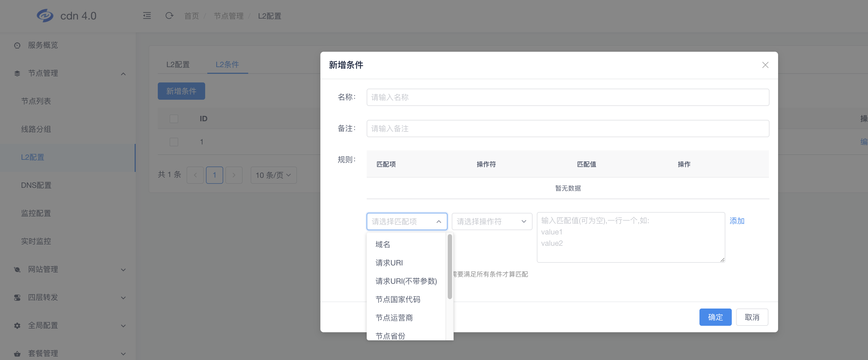This screenshot has height=360, width=868.
Task: Click the 匹配项 column header
Action: [386, 164]
